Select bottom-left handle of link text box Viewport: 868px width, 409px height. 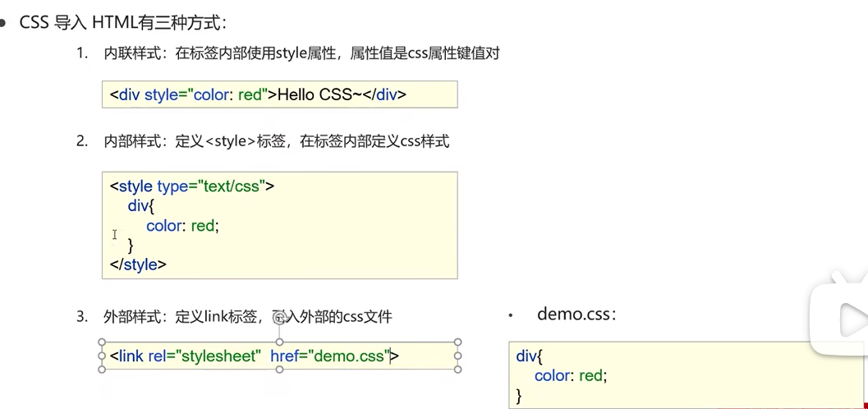tap(102, 369)
